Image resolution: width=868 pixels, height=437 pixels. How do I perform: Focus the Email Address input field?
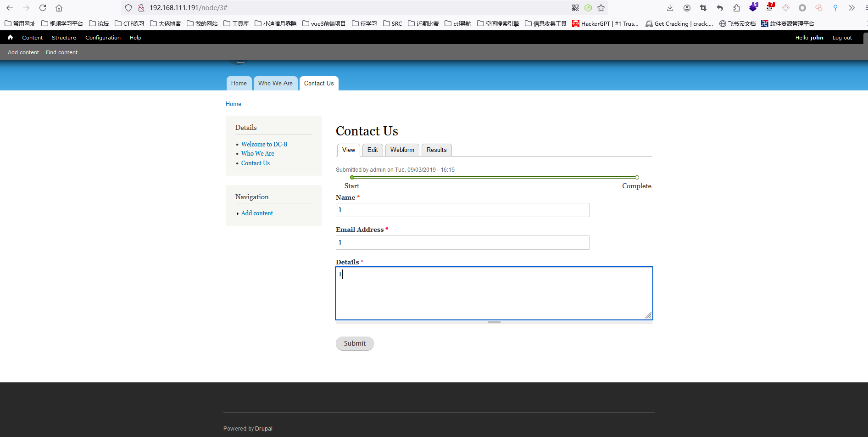click(462, 242)
